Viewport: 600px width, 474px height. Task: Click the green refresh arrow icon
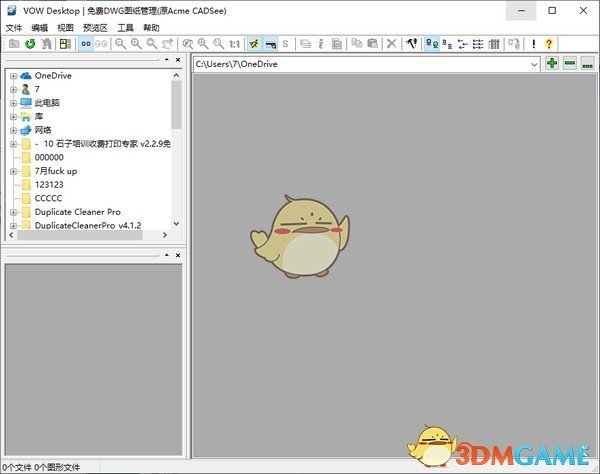coord(30,44)
